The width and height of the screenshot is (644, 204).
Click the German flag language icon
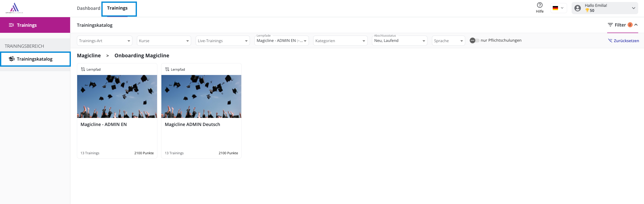click(555, 8)
